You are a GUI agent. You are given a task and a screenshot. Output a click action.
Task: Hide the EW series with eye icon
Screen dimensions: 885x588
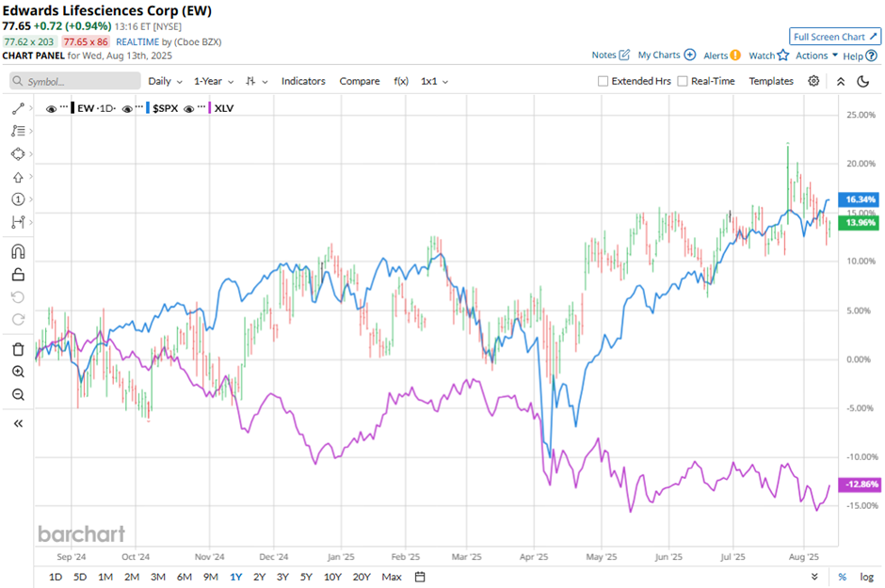(52, 109)
